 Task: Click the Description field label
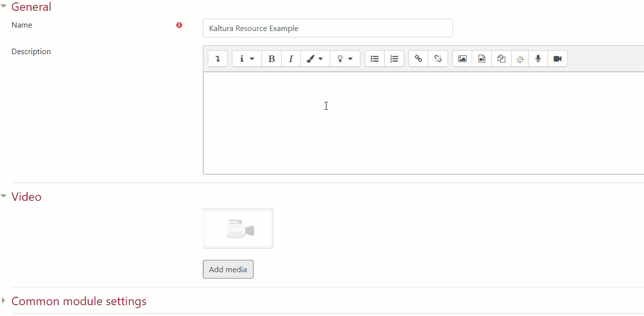click(x=31, y=52)
